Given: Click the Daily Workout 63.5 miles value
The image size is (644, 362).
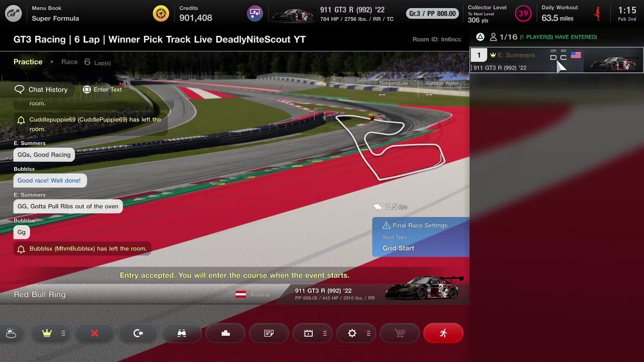Looking at the screenshot, I should coord(557,18).
